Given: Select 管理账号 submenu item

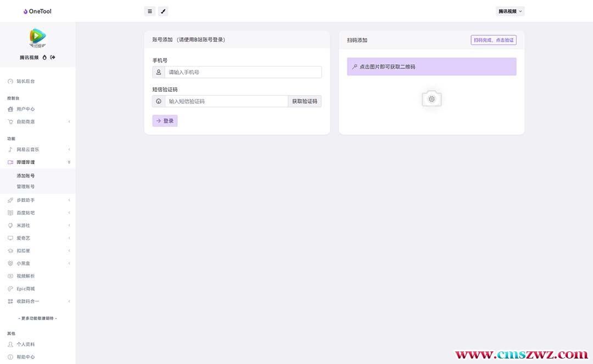Looking at the screenshot, I should click(x=25, y=187).
